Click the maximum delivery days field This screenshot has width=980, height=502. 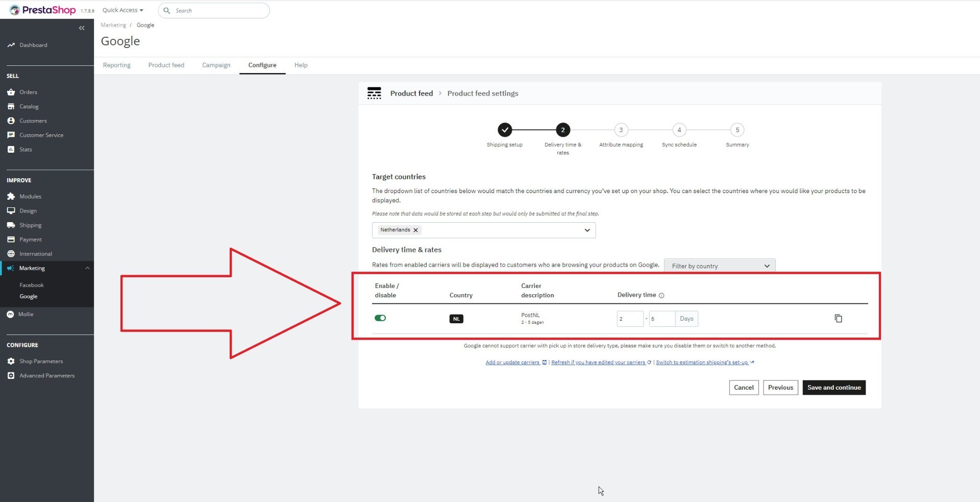[662, 319]
